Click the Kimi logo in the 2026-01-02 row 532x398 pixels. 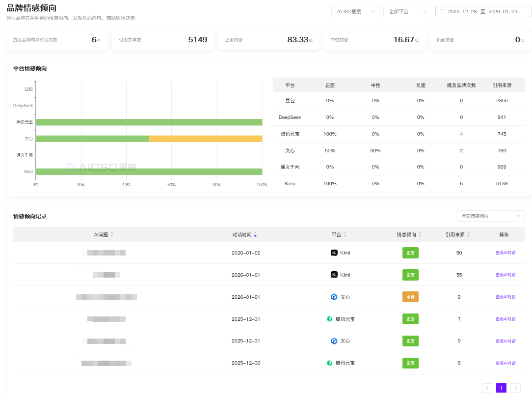[334, 253]
